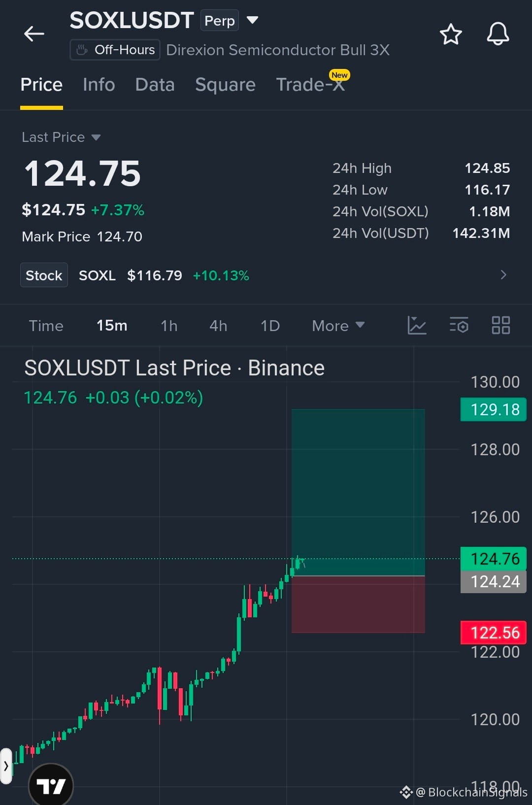Image resolution: width=532 pixels, height=805 pixels.
Task: Select the 4h chart interval
Action: pos(218,326)
